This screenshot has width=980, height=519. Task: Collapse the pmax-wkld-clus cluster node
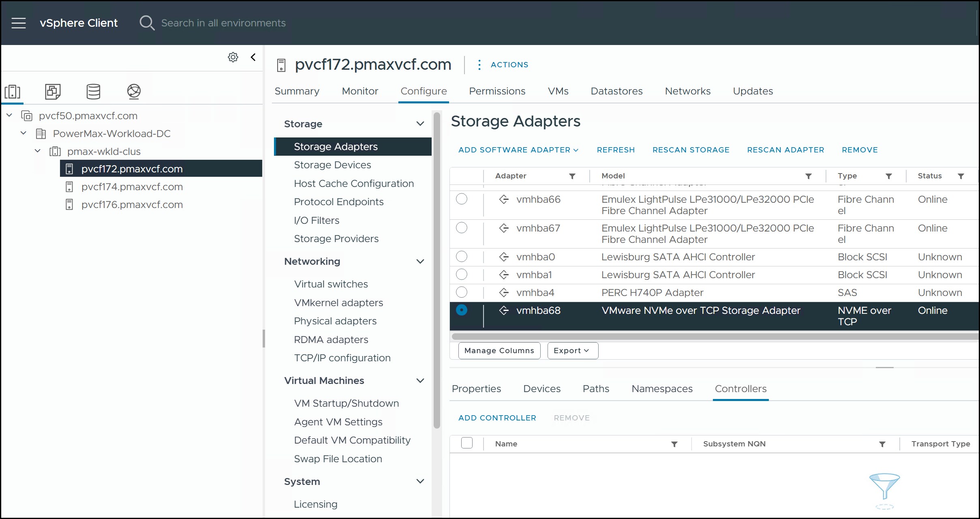pyautogui.click(x=38, y=151)
